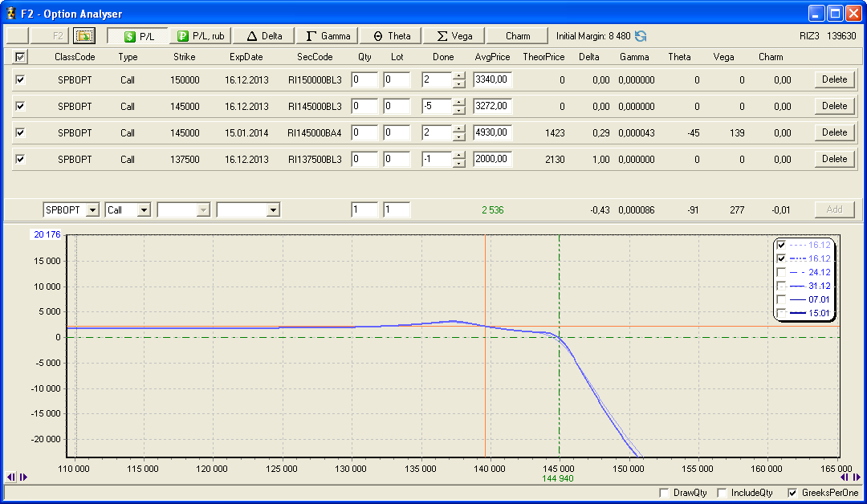Open the Charm chart

click(518, 36)
